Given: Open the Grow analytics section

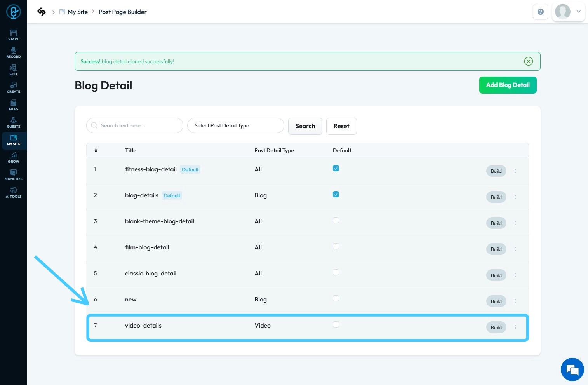Looking at the screenshot, I should pos(13,157).
